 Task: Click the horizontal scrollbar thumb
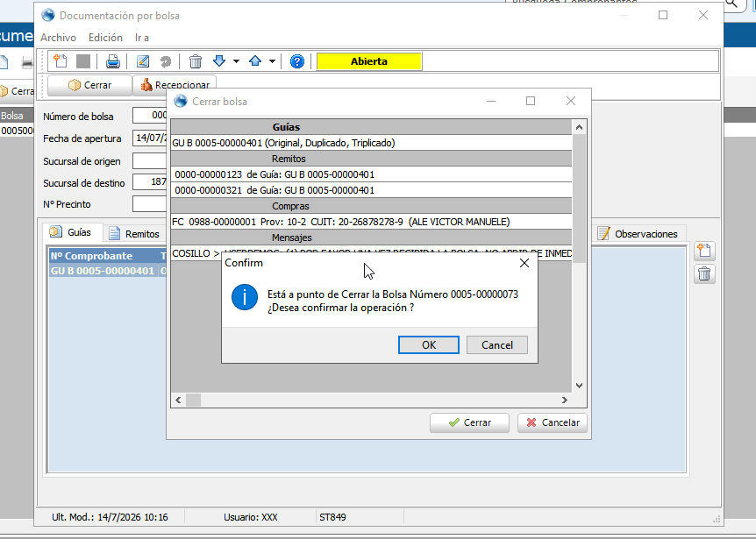193,401
